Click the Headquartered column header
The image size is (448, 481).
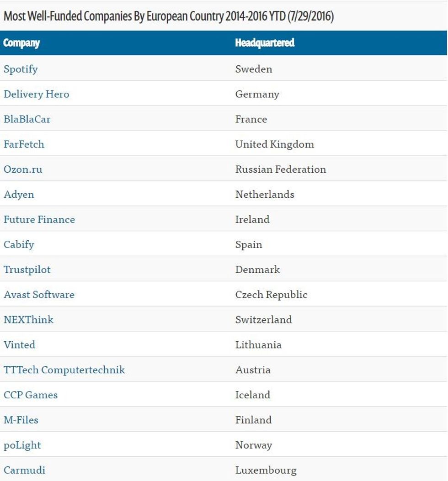(x=265, y=43)
